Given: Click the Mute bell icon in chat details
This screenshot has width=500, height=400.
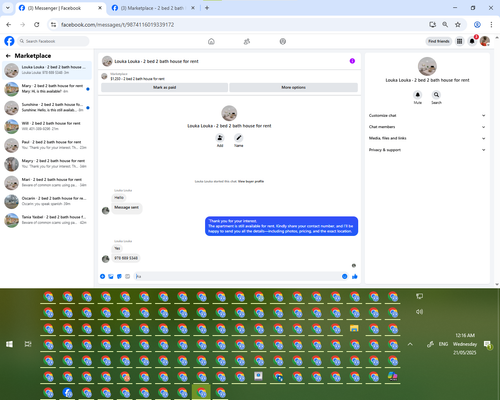Looking at the screenshot, I should pyautogui.click(x=418, y=95).
